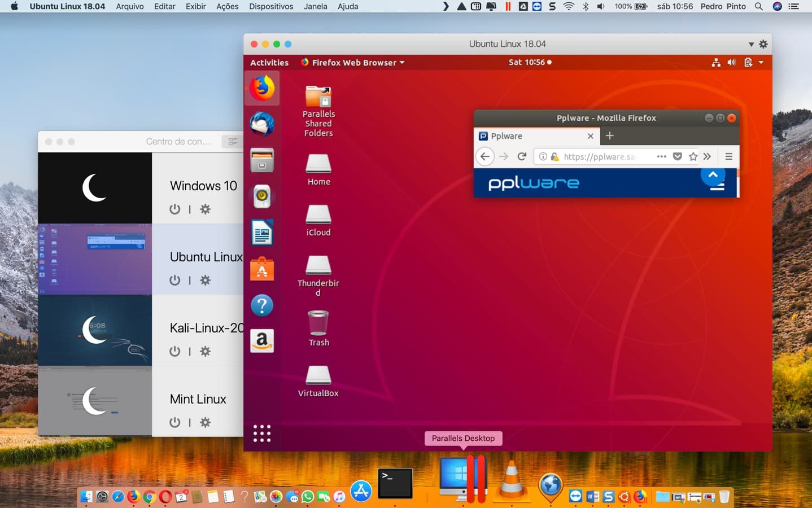Open Pplware site hamburger menu
The image size is (812, 508).
point(717,187)
